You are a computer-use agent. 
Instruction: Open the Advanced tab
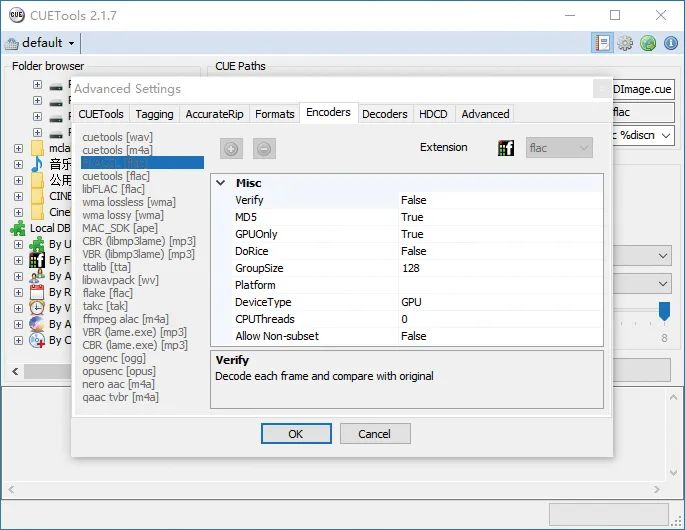485,114
